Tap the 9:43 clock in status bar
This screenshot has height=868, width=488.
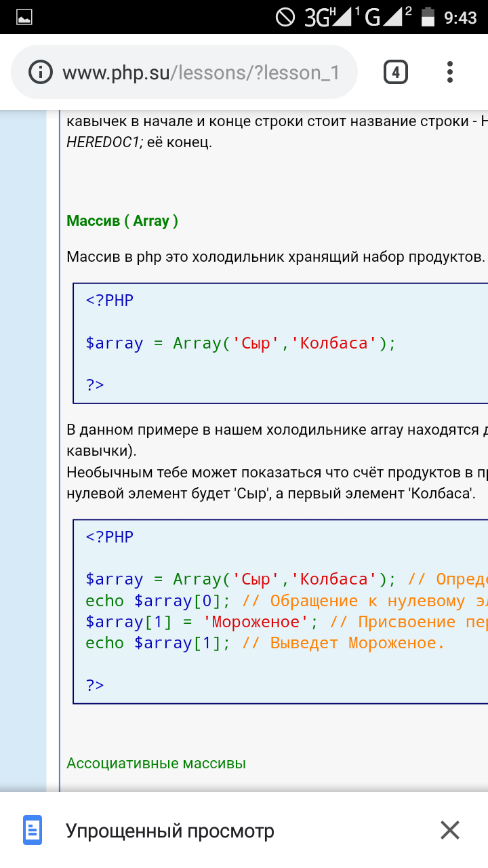(461, 18)
